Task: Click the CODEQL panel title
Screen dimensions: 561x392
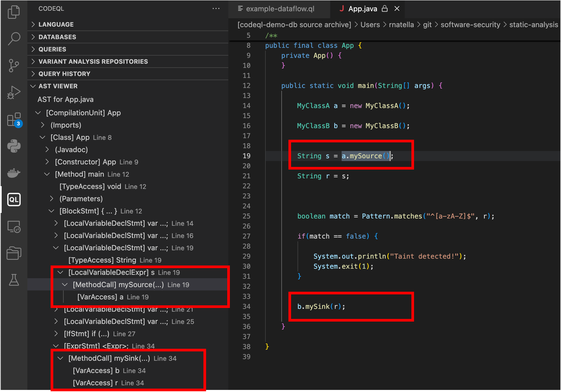Action: click(x=51, y=8)
